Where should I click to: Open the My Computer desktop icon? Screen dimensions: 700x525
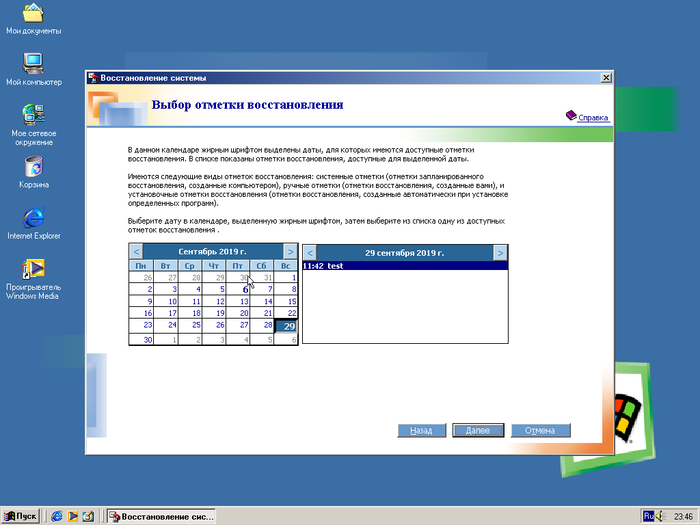click(33, 69)
